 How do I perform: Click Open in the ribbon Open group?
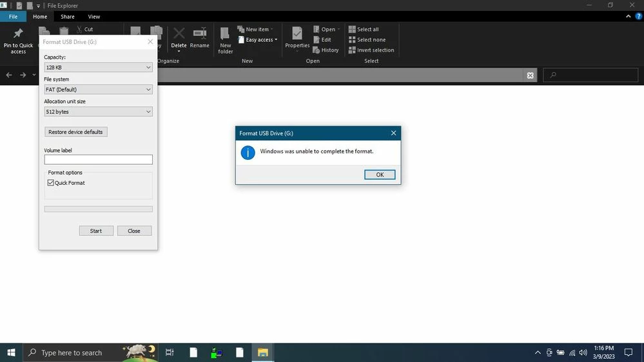327,29
